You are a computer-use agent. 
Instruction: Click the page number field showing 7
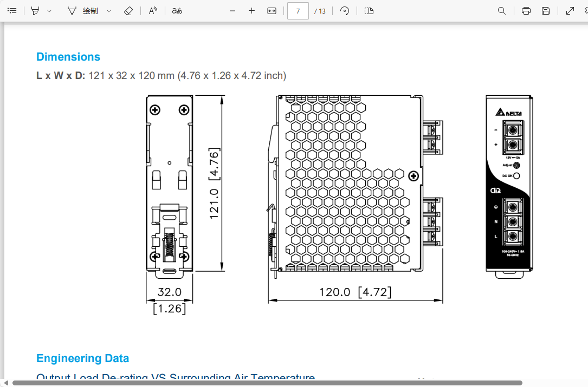298,11
